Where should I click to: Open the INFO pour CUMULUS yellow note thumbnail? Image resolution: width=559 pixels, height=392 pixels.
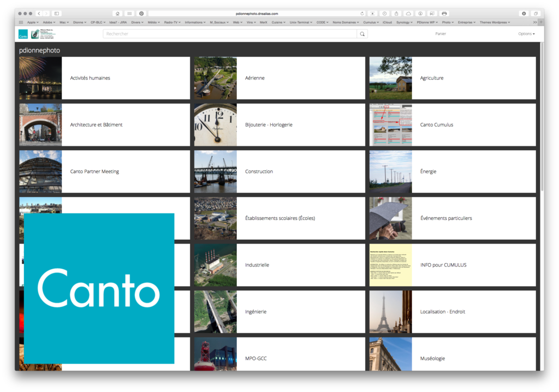pos(390,265)
